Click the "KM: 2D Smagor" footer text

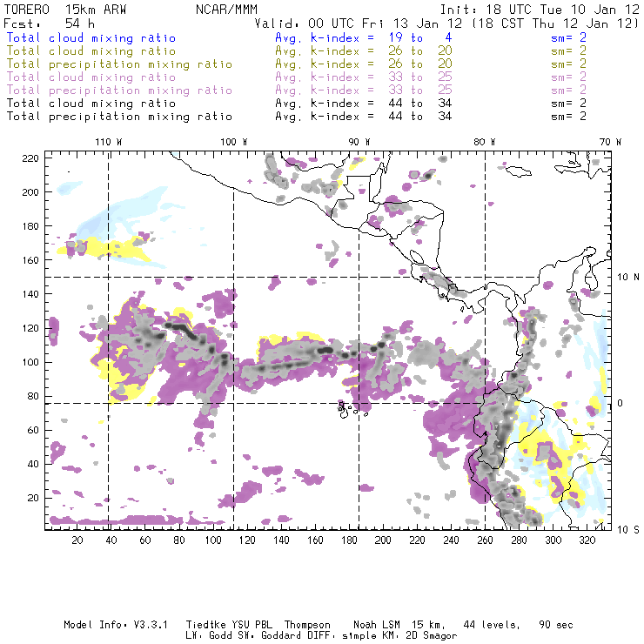(419, 636)
